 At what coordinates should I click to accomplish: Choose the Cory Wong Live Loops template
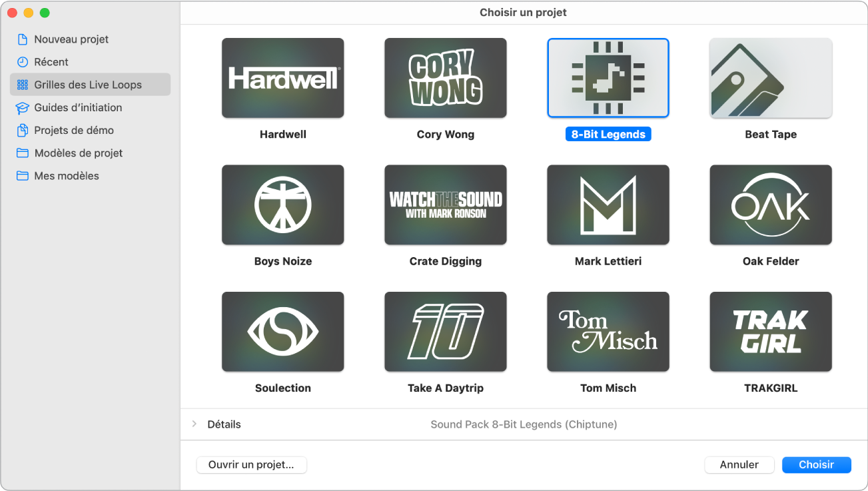pos(445,78)
